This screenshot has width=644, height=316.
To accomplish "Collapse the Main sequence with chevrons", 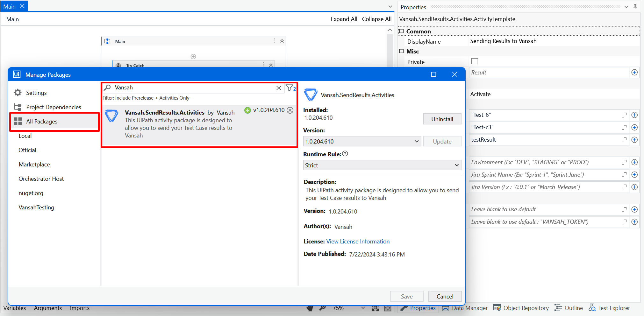I will pos(282,41).
